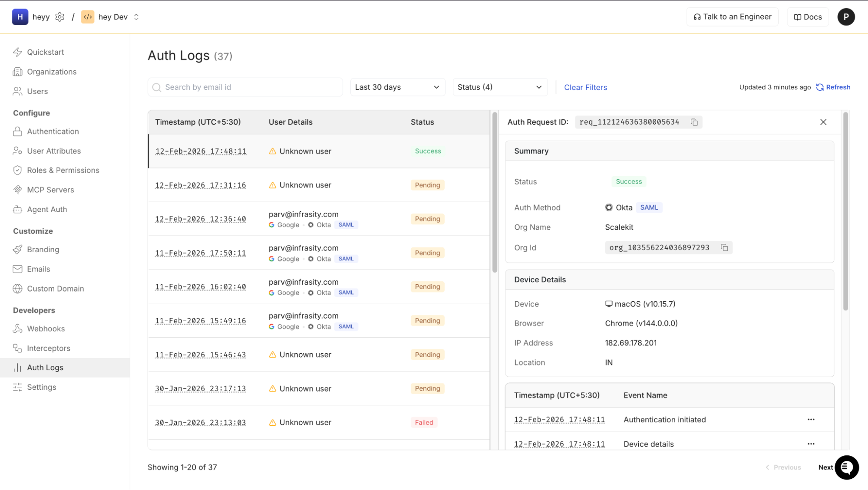Open the chat support bubble
Viewport: 868px width, 490px height.
846,467
